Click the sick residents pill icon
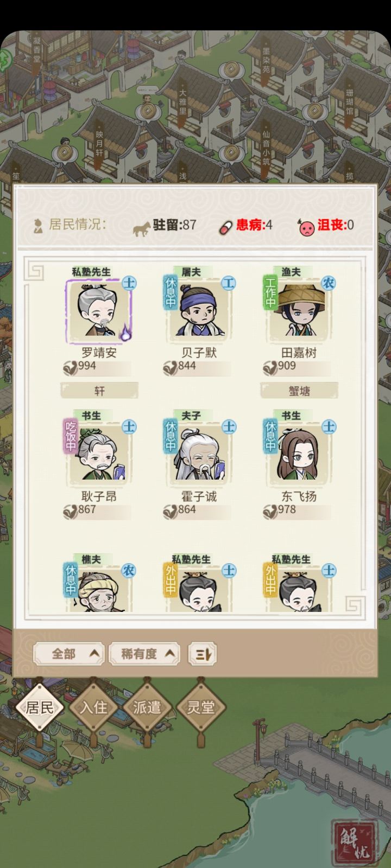 coord(226,227)
